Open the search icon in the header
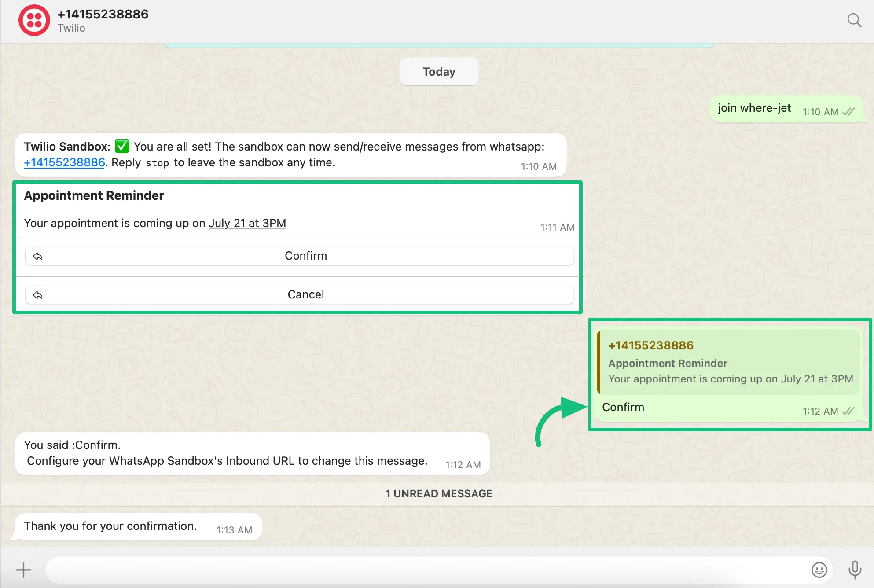 click(x=854, y=20)
